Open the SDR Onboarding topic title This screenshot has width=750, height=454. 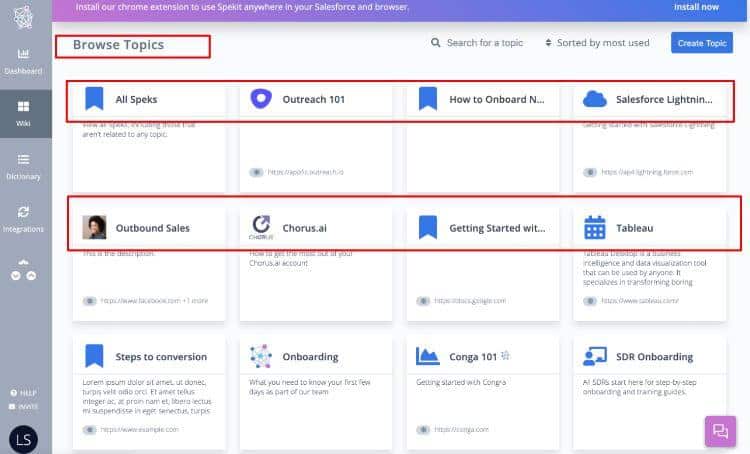coord(654,357)
